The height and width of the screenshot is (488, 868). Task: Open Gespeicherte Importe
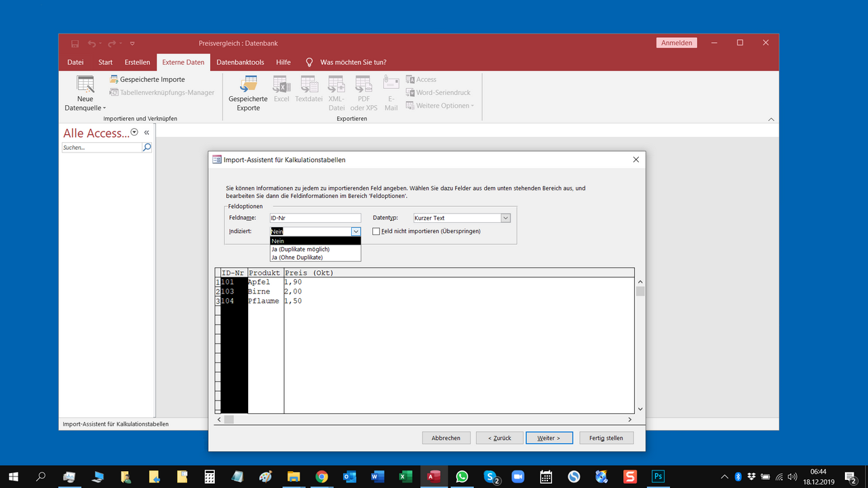point(147,79)
